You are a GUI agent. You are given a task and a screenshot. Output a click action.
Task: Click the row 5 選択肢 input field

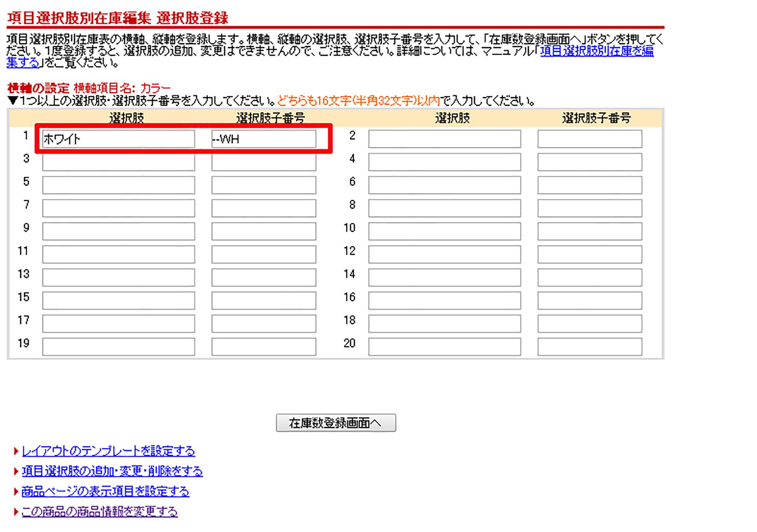pyautogui.click(x=119, y=185)
